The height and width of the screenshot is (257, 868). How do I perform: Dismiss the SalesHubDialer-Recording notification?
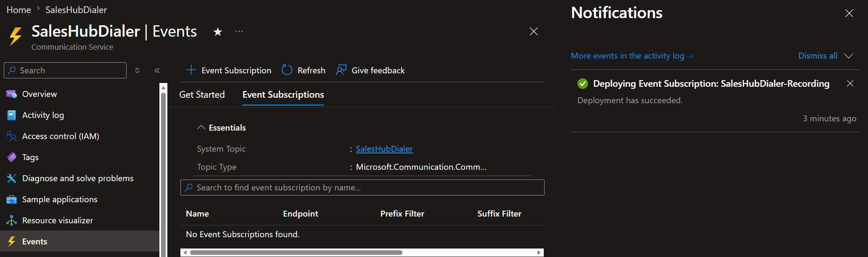point(850,83)
